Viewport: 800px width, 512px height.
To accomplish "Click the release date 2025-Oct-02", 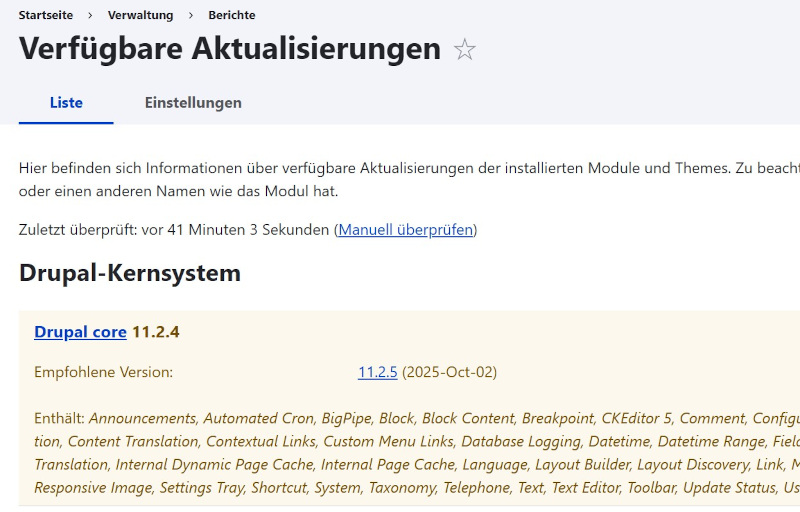I will [449, 372].
